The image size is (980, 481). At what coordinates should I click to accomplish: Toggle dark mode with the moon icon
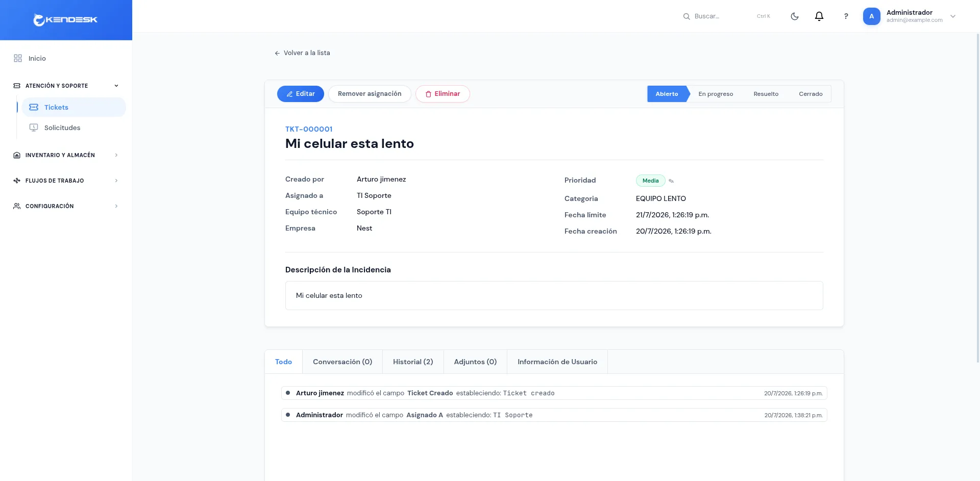(795, 16)
